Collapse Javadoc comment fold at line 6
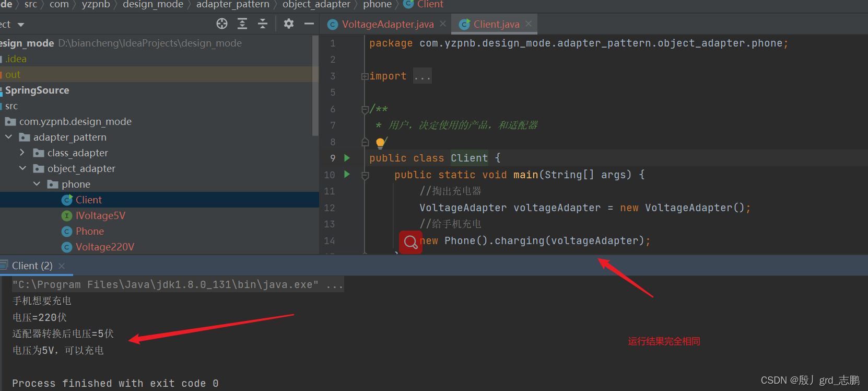The image size is (868, 391). (365, 109)
